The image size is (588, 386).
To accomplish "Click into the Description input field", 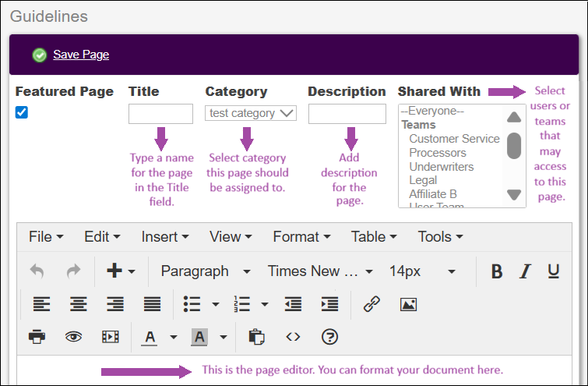I will coord(347,114).
